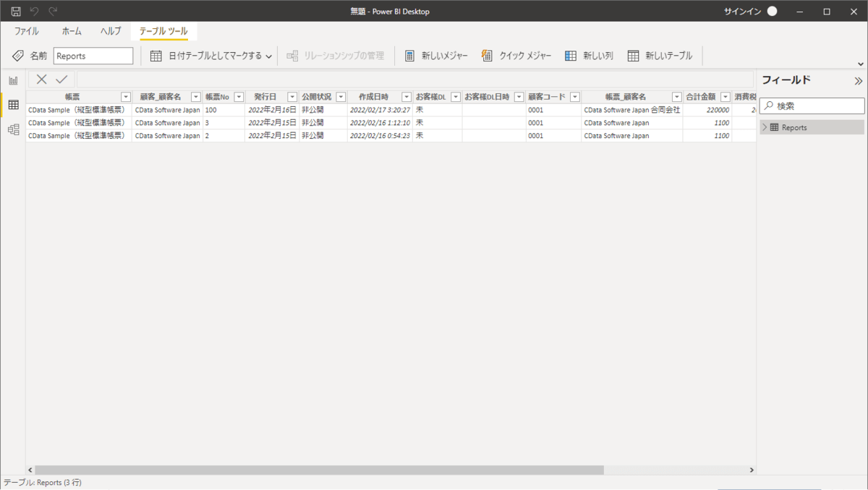Click cell 2022/02/17 3:20:27
This screenshot has width=868, height=490.
click(x=380, y=111)
